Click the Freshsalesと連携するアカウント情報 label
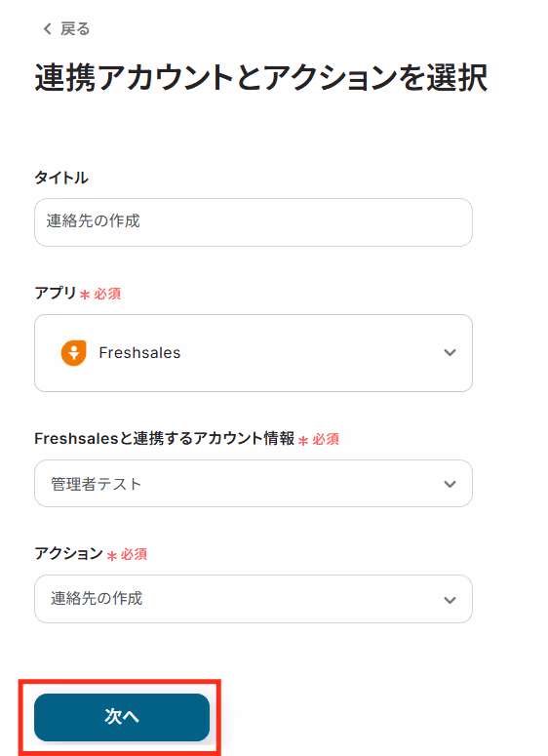Viewport: 548px width, 756px height. click(165, 438)
